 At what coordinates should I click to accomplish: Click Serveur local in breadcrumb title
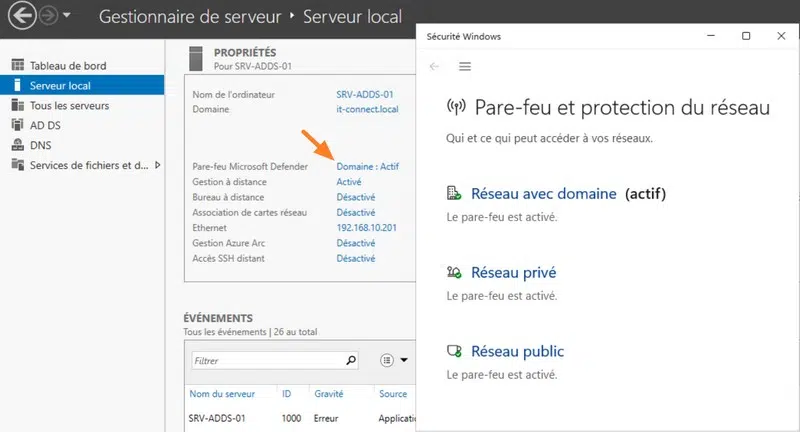click(x=353, y=16)
